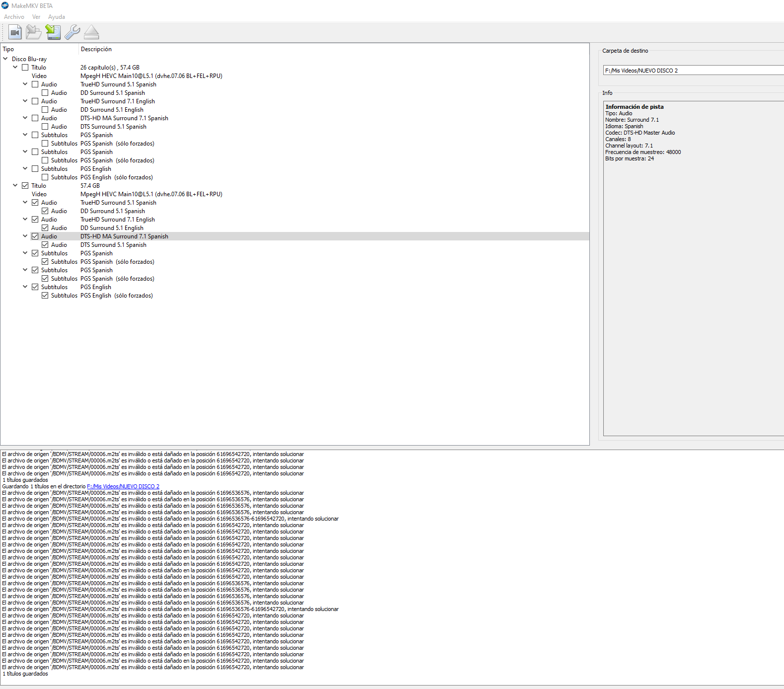Collapse the highlighted DTS-HD MA 7.1 Spanish node
This screenshot has height=689, width=784.
[25, 236]
